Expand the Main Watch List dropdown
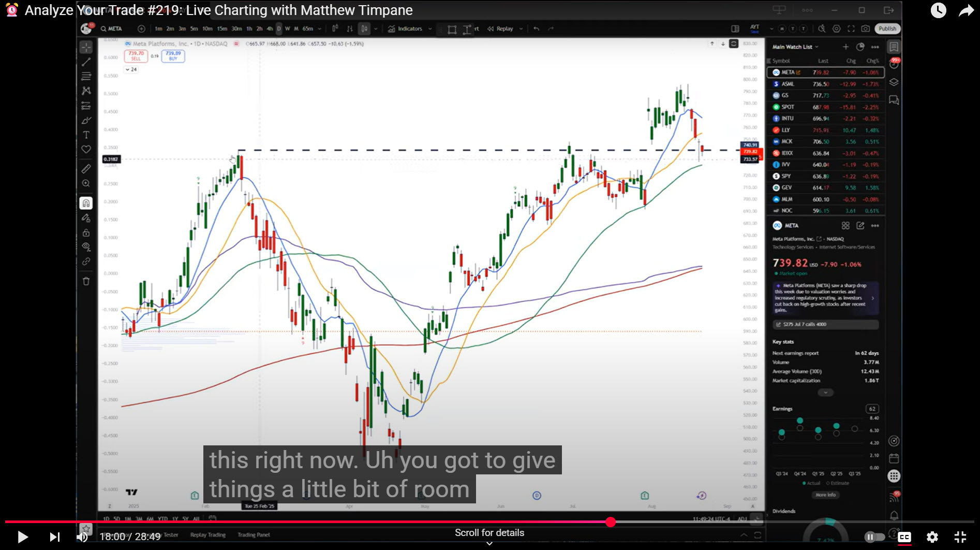The height and width of the screenshot is (550, 980). [x=796, y=47]
